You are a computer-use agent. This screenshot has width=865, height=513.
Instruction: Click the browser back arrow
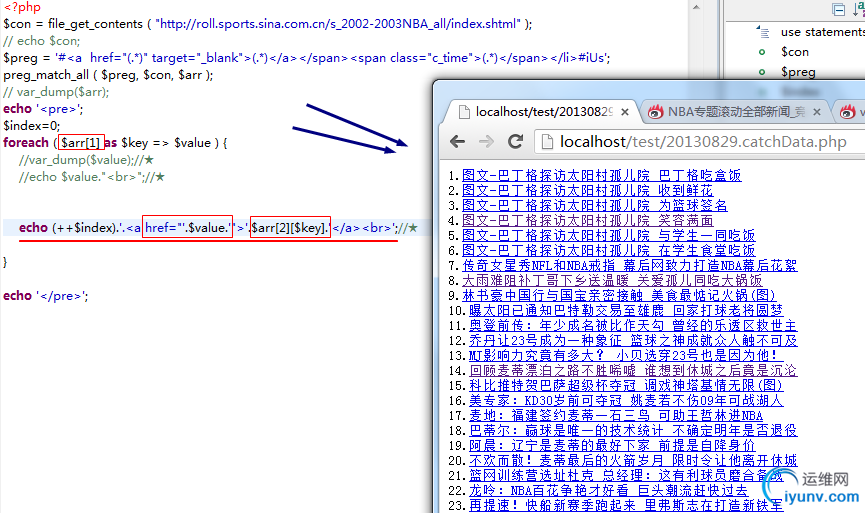click(457, 142)
